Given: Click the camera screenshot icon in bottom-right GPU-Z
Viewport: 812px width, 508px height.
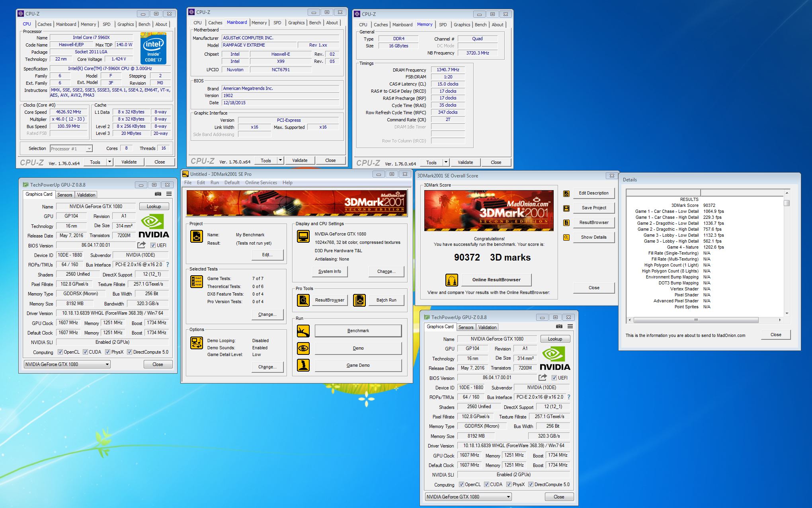Looking at the screenshot, I should pyautogui.click(x=559, y=327).
